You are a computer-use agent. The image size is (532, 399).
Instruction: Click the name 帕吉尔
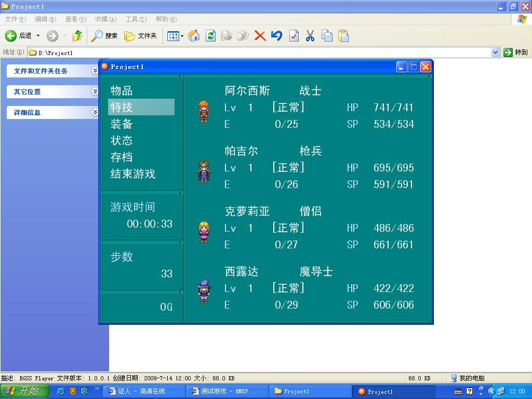[242, 151]
